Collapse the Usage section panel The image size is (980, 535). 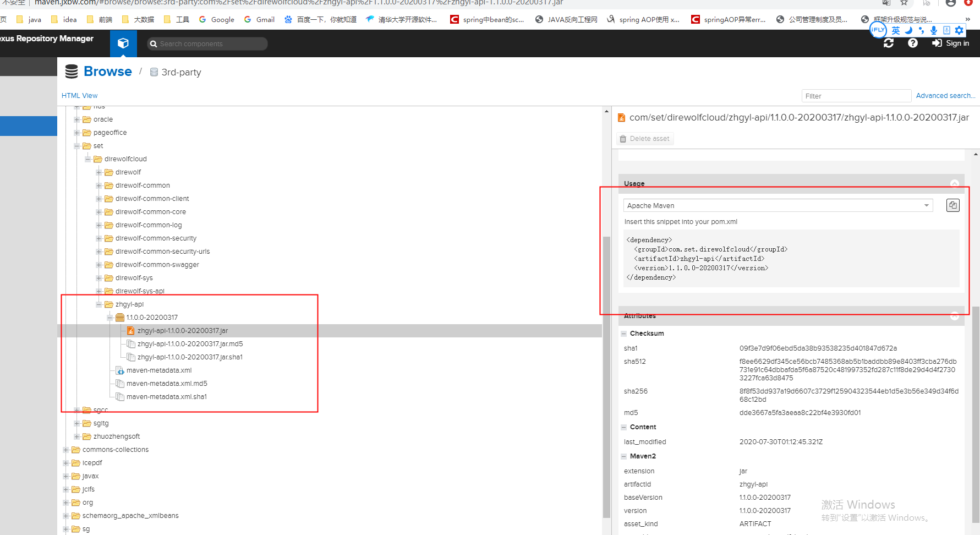[955, 183]
